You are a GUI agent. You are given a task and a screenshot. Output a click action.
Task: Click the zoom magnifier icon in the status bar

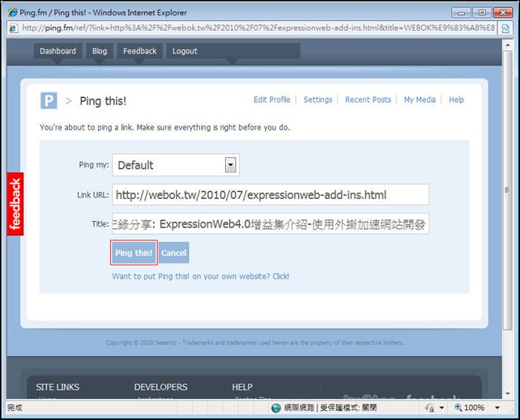pyautogui.click(x=458, y=407)
